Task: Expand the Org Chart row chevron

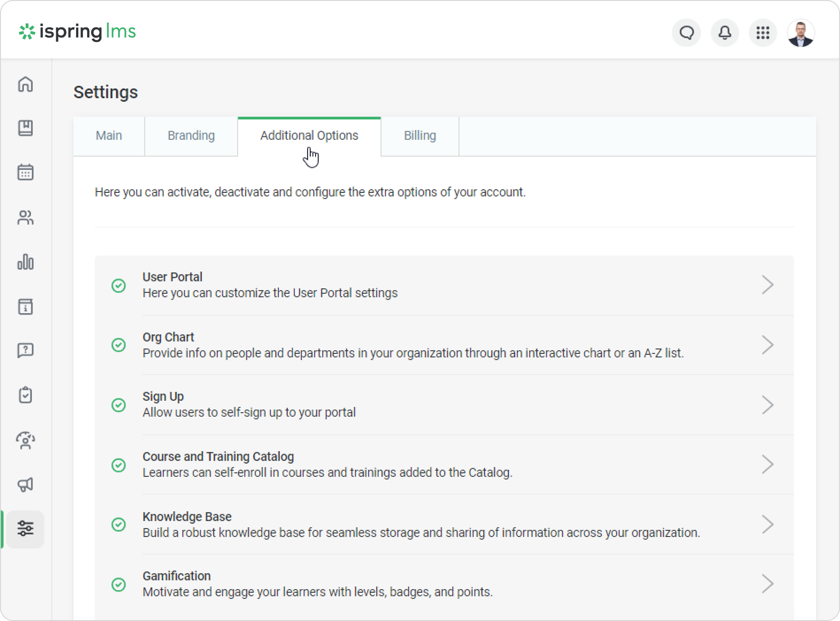Action: [767, 345]
